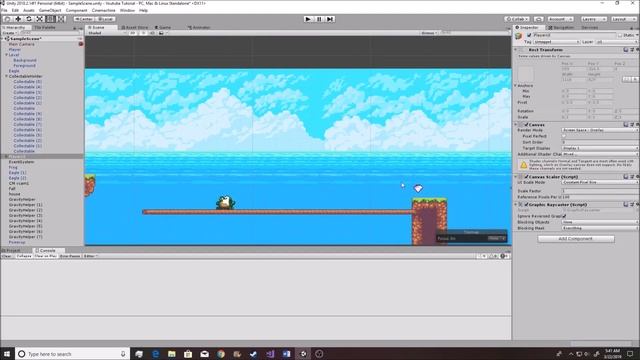Click the Windows Start button
The height and width of the screenshot is (360, 640).
[x=7, y=354]
